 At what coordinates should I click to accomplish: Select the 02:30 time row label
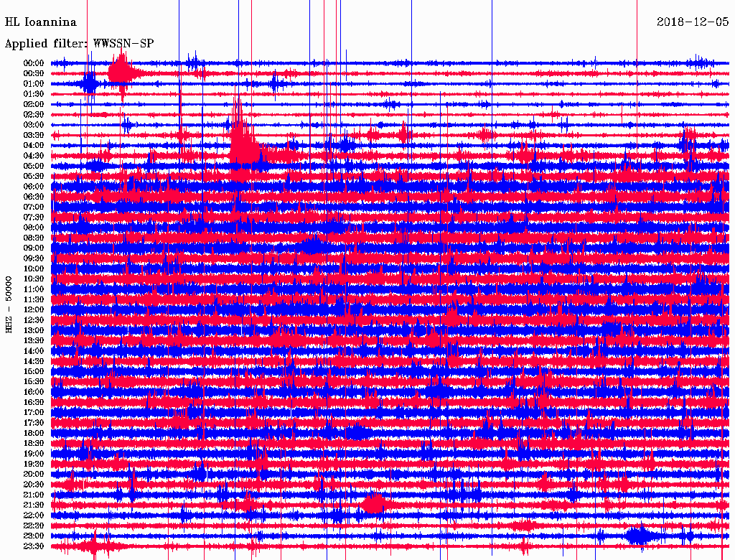[x=34, y=114]
